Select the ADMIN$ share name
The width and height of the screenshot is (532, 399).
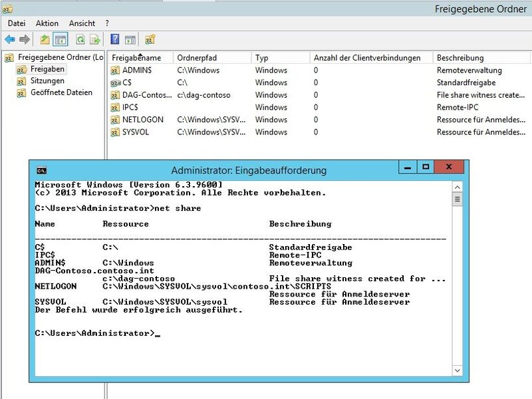(x=137, y=70)
